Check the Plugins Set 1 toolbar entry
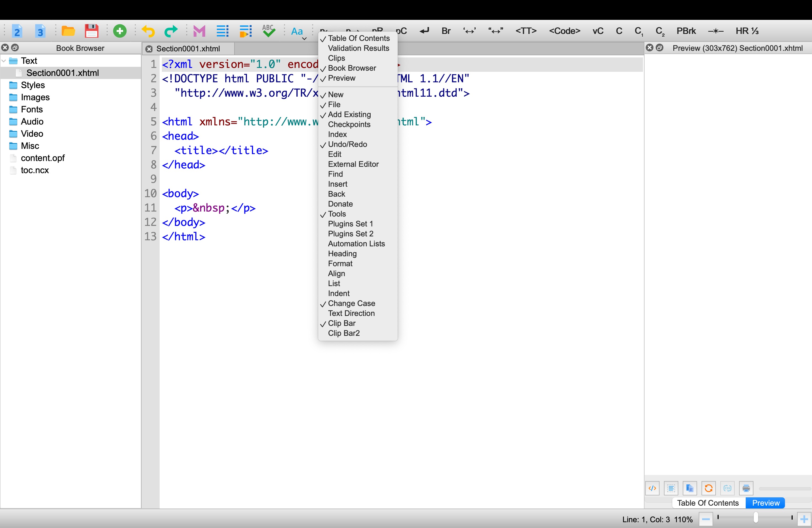 (350, 224)
